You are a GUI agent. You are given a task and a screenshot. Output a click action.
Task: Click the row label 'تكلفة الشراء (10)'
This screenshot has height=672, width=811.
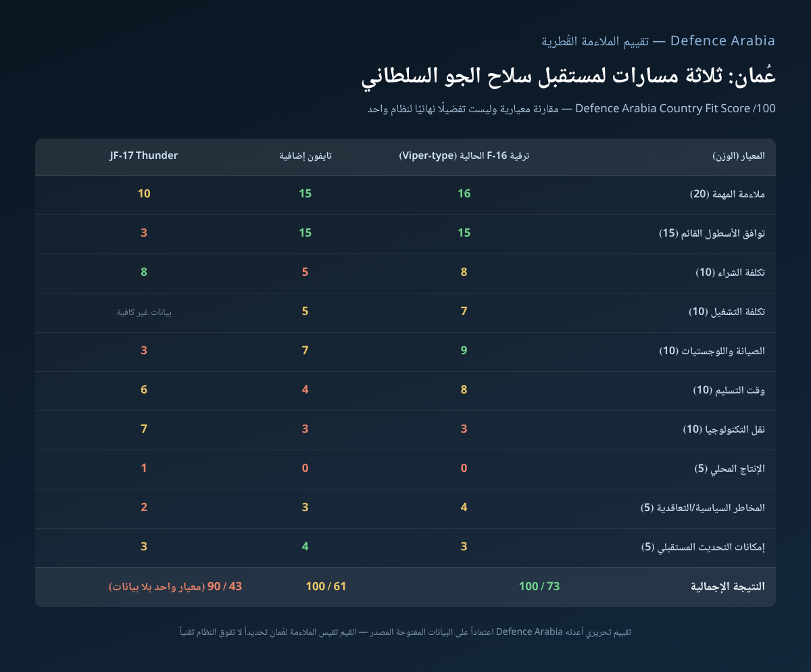pyautogui.click(x=731, y=272)
